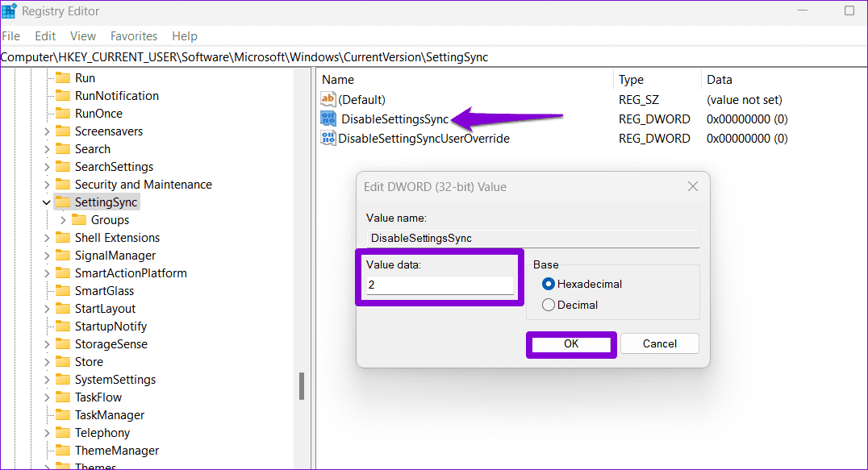Click the Security and Maintenance folder icon
The width and height of the screenshot is (868, 470).
point(63,184)
